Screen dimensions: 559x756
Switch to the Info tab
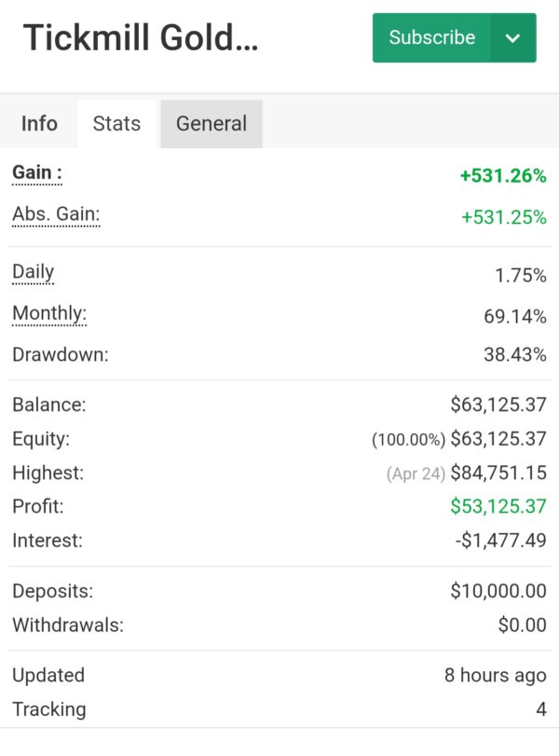pyautogui.click(x=39, y=123)
